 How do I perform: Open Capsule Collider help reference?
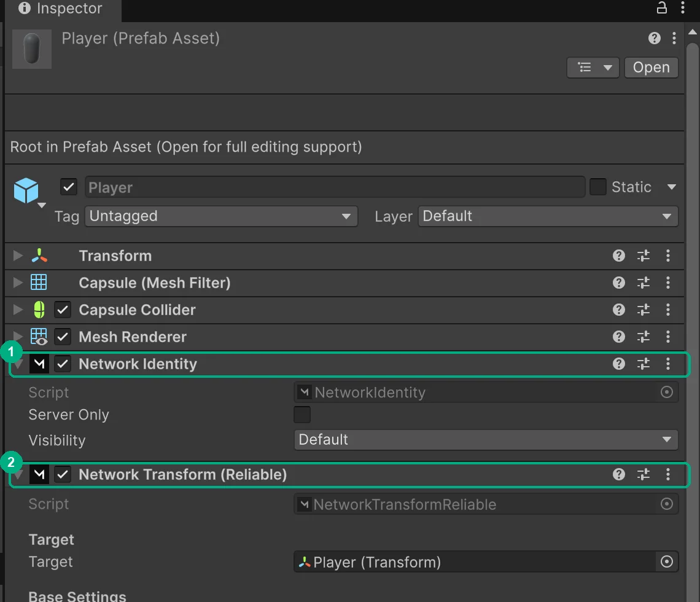coord(619,310)
